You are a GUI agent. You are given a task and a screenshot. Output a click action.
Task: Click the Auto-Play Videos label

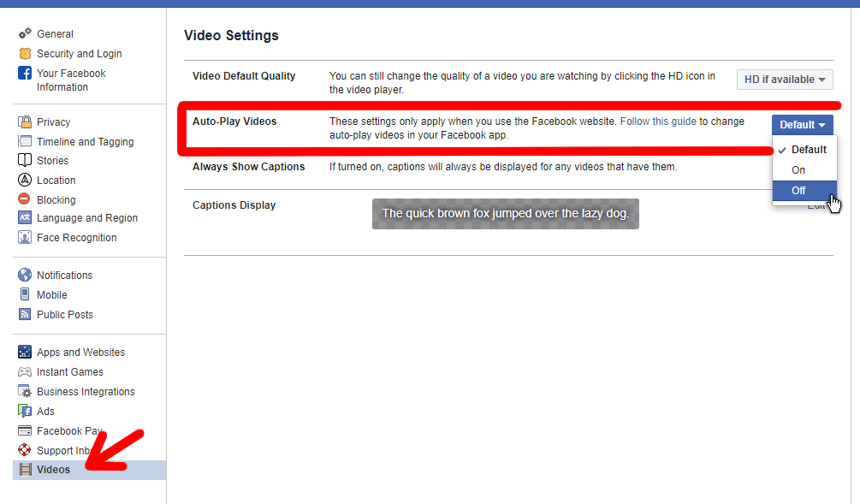[x=234, y=122]
